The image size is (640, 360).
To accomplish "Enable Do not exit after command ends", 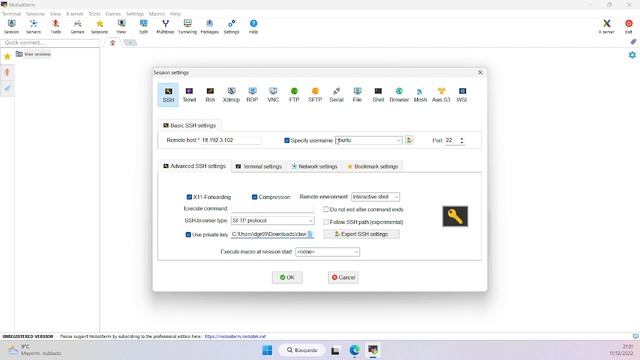I will click(x=326, y=209).
